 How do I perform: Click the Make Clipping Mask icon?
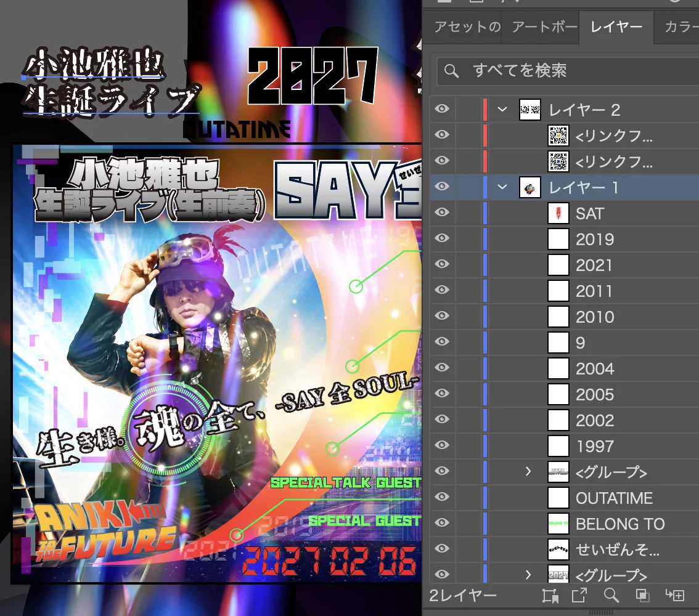click(642, 595)
